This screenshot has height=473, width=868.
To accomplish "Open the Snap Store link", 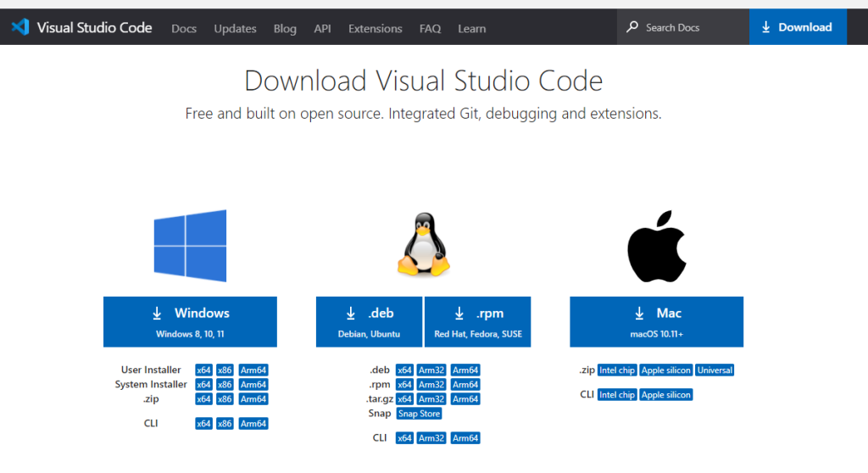I will click(x=419, y=414).
